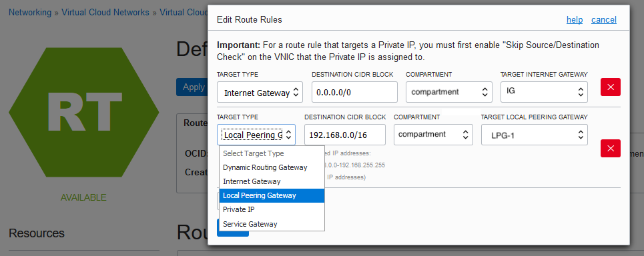Click the green RT route table icon
Screen dimensions: 644x256
(84, 113)
